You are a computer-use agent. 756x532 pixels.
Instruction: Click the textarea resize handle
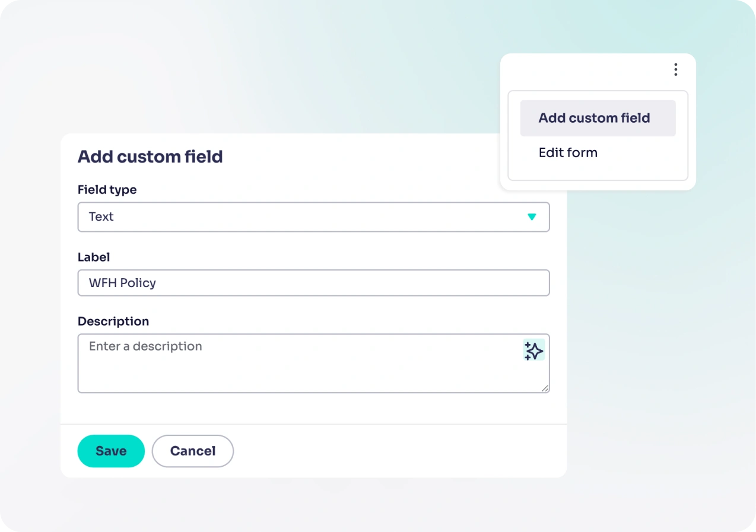(x=545, y=388)
